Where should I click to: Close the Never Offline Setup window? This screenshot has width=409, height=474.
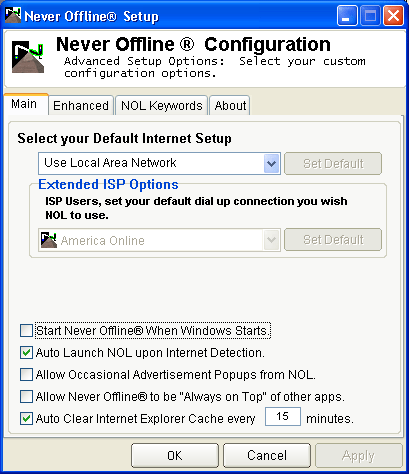tap(394, 16)
